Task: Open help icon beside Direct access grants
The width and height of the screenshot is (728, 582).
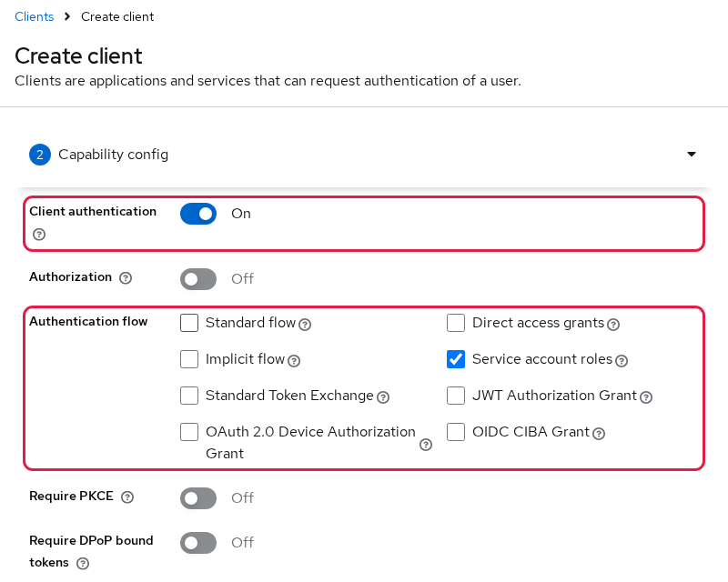Action: pos(613,325)
